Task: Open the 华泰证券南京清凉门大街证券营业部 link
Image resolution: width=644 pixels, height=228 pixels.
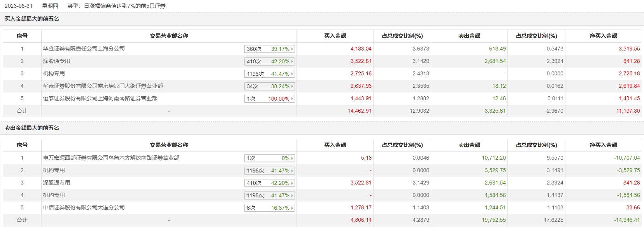Action: point(103,86)
